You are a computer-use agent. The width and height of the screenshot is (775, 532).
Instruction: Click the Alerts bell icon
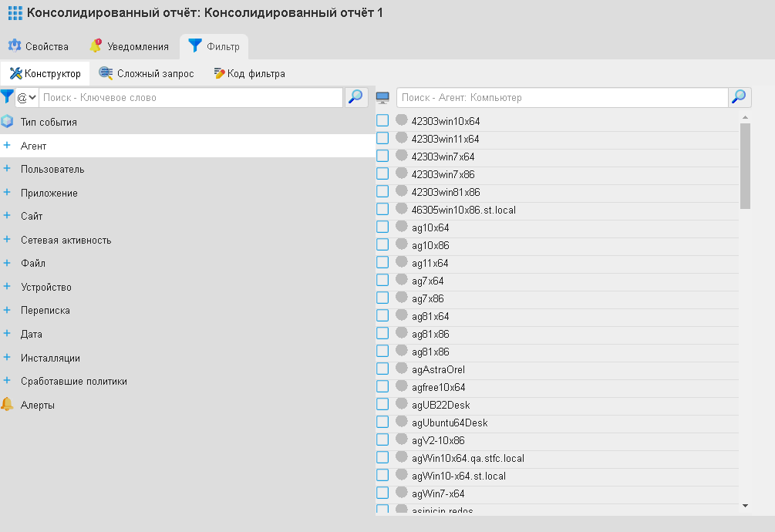point(8,405)
